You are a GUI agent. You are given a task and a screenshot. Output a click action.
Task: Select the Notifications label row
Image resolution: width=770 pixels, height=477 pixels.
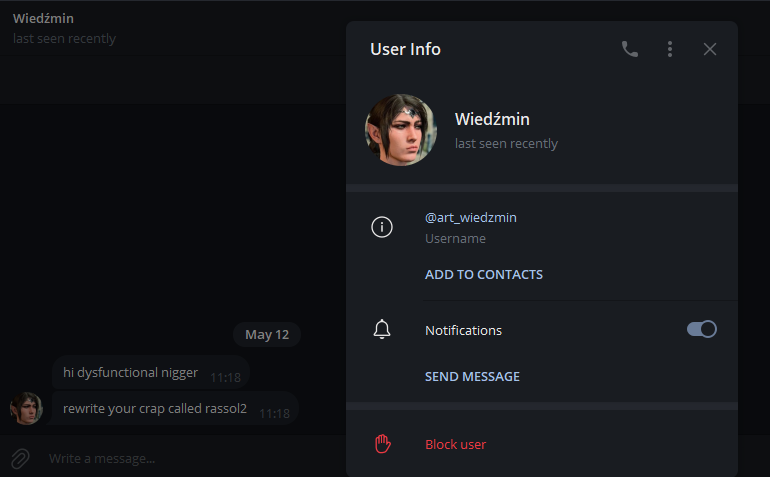click(542, 330)
